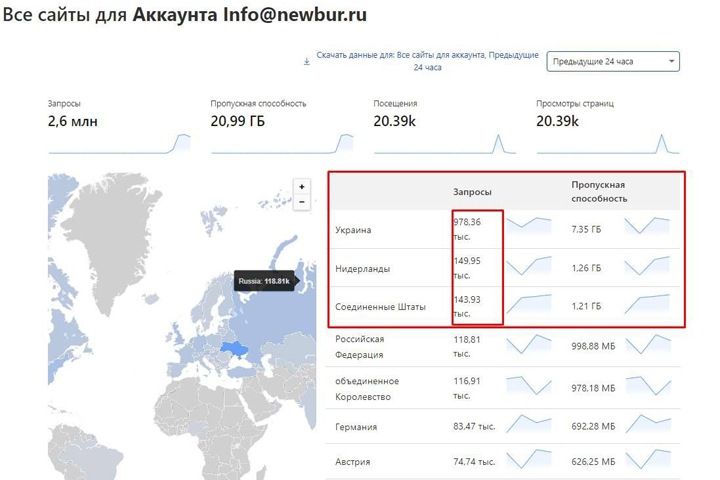Select the Пропускная способность 20,99 ГБ card
The height and width of the screenshot is (480, 720).
click(281, 127)
